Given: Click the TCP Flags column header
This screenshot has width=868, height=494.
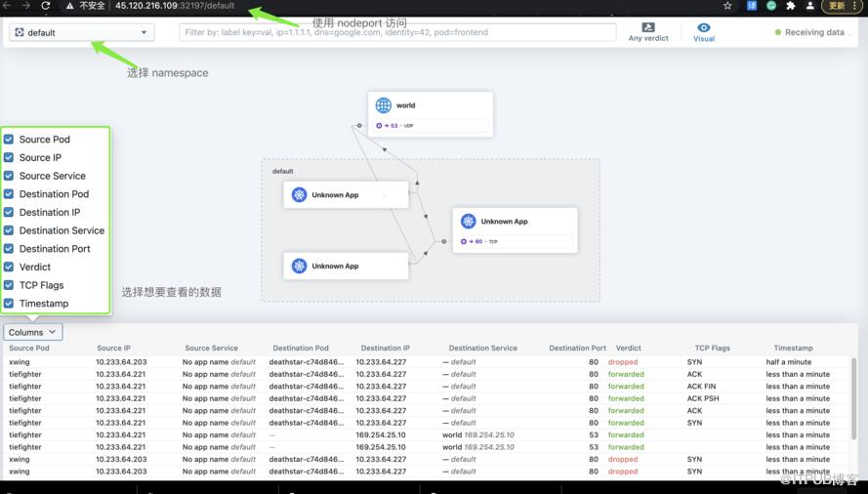Looking at the screenshot, I should tap(713, 348).
